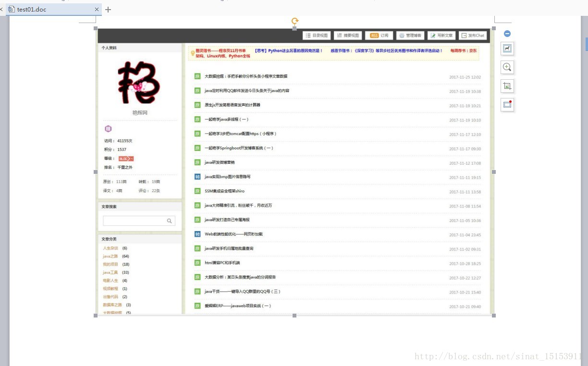
Task: Click the 数据库之路 category link
Action: (x=112, y=305)
